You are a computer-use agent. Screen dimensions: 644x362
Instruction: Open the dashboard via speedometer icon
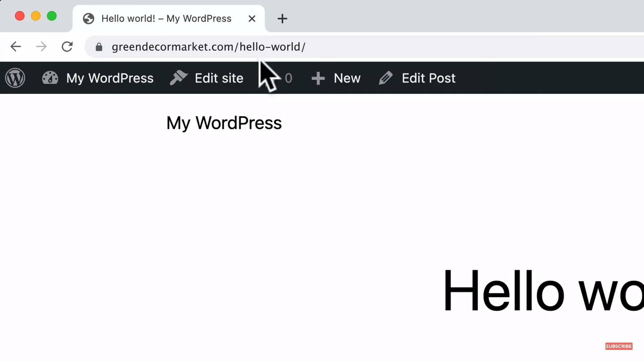pyautogui.click(x=50, y=78)
